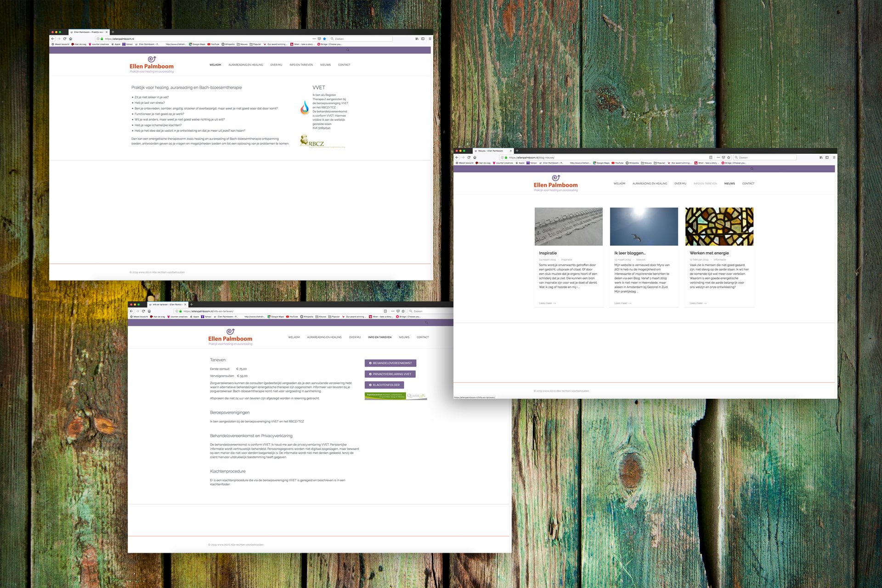Click sidebar icon in the Welkom window toolbar

[423, 39]
